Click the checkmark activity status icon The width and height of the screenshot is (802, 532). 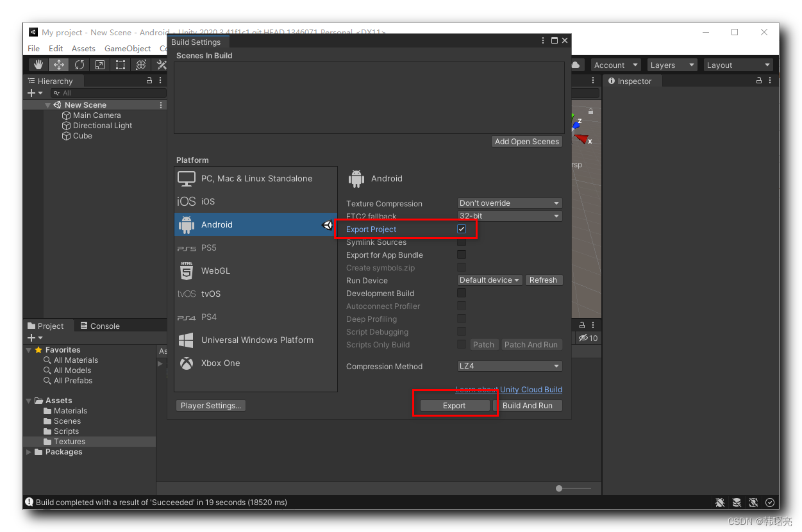coord(770,503)
